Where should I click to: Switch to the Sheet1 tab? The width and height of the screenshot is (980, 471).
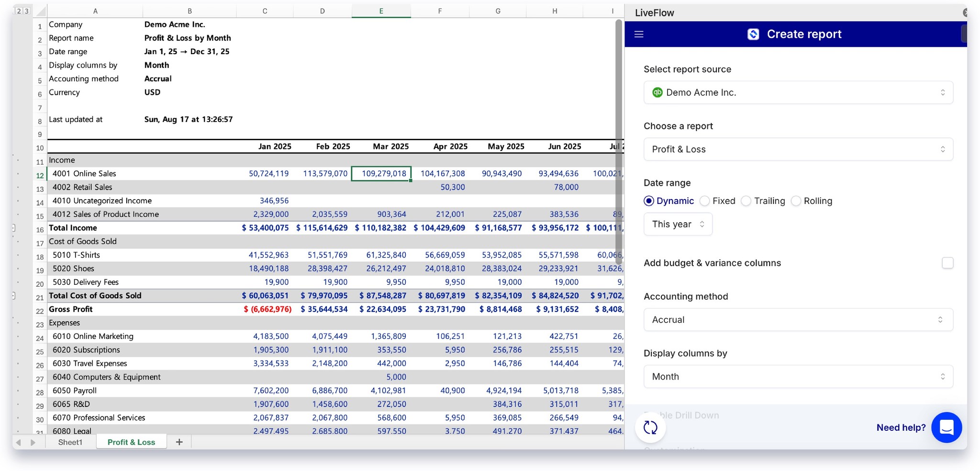(70, 442)
